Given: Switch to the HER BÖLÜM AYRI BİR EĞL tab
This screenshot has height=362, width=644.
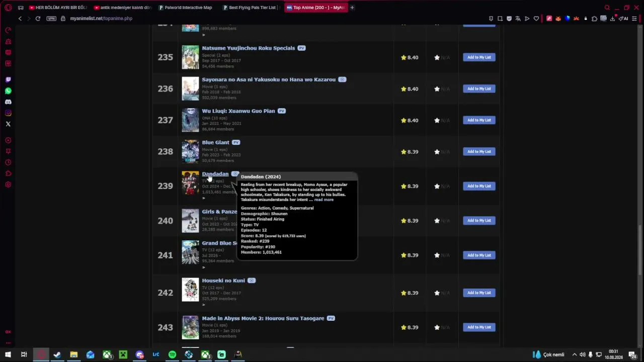Looking at the screenshot, I should point(58,8).
